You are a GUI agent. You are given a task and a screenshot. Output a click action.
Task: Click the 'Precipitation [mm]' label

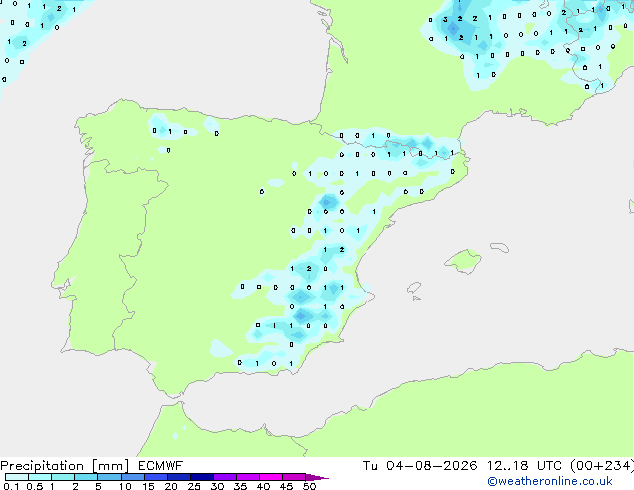[65, 466]
